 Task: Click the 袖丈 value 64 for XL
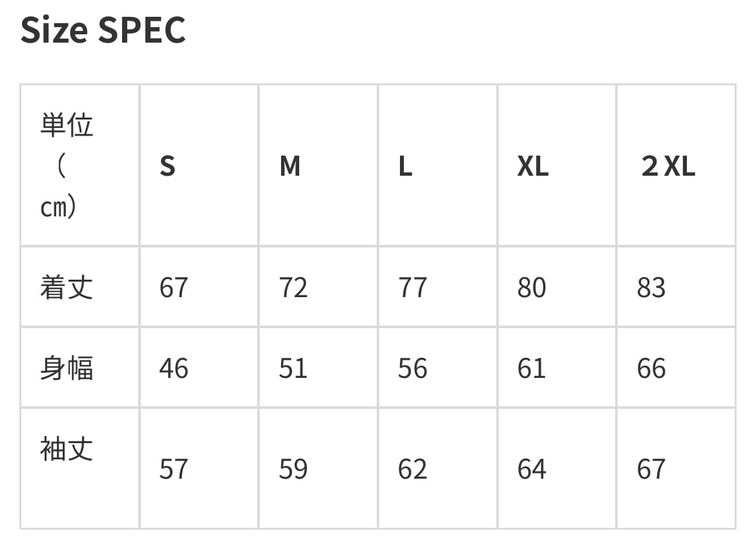coord(532,469)
